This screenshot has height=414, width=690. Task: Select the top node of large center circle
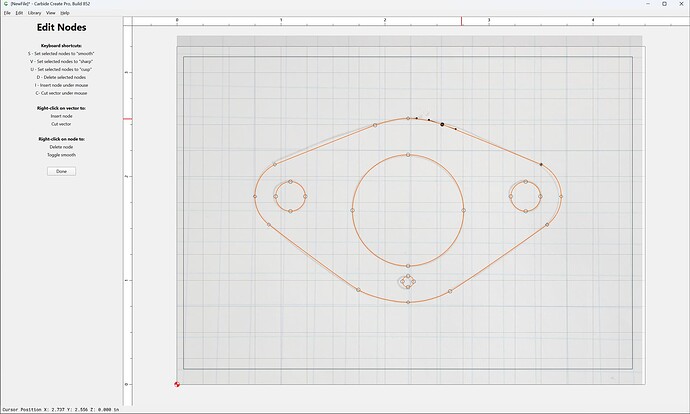pos(408,155)
